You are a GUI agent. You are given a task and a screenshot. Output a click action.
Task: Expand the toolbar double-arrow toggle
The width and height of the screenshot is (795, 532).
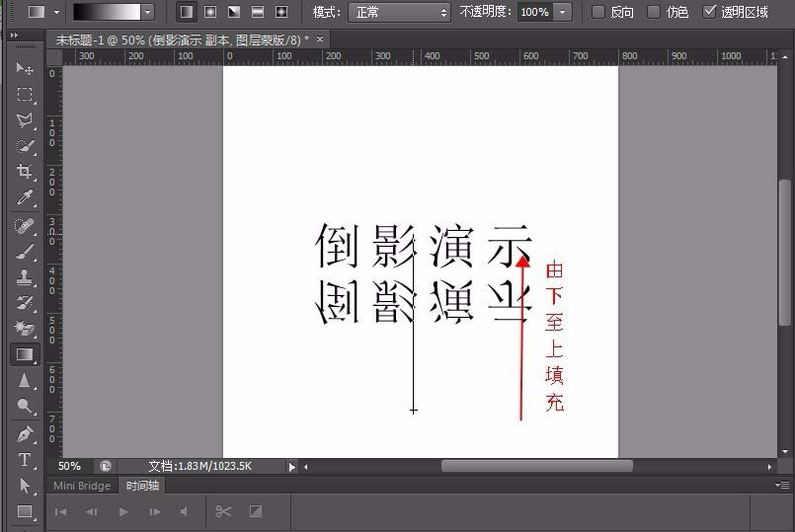click(x=14, y=35)
